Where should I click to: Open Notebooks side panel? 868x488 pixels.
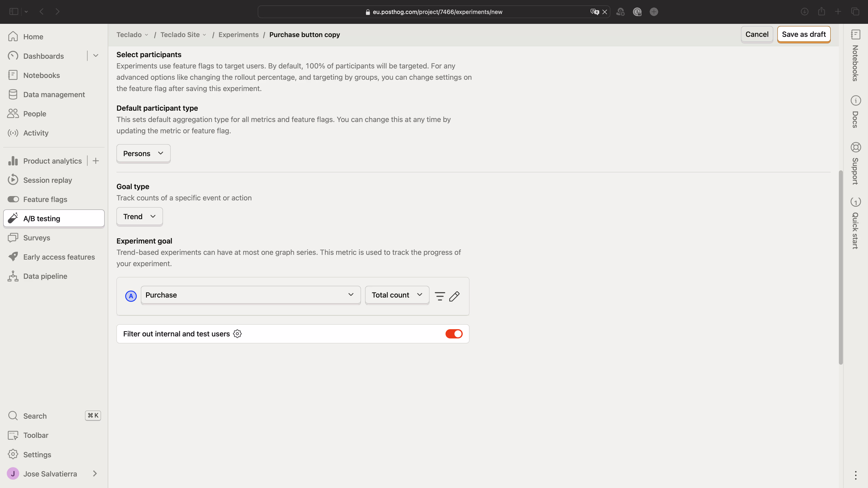[855, 55]
